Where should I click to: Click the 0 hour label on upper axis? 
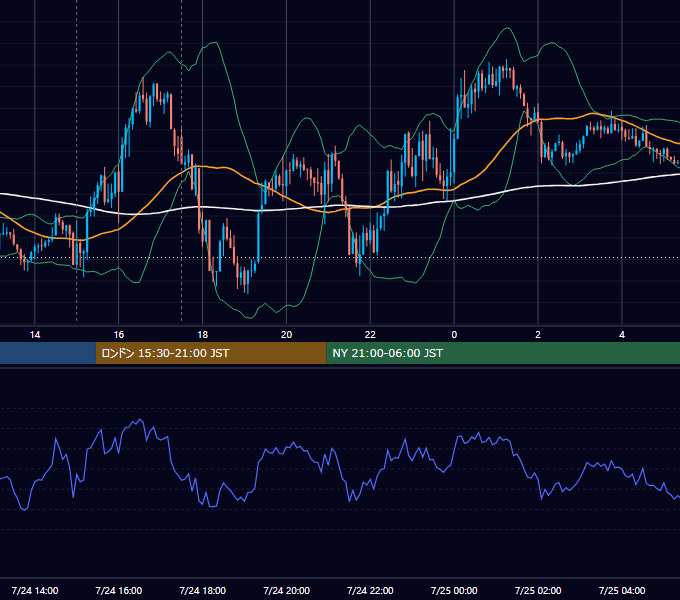[x=454, y=335]
